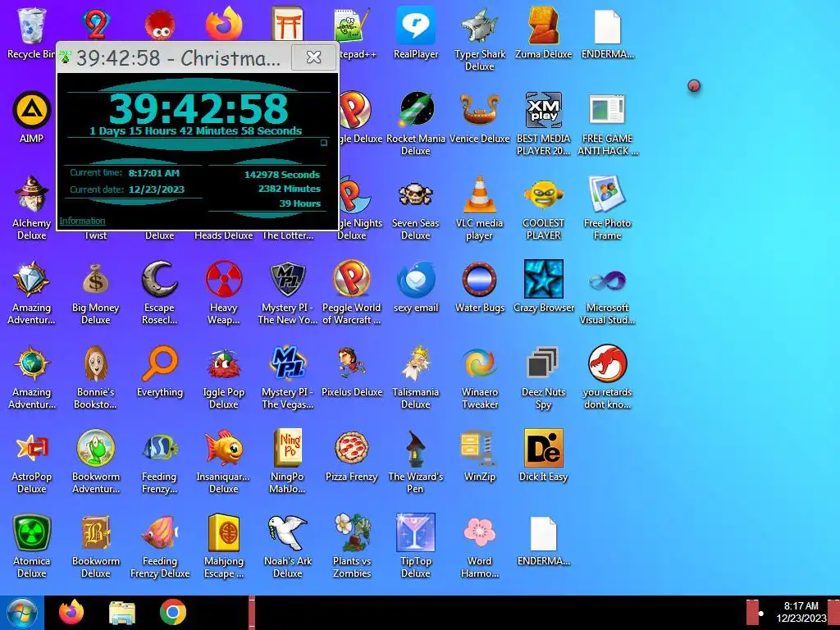Screen dimensions: 840x630
Task: Click the 142978 Seconds value
Action: 282,175
